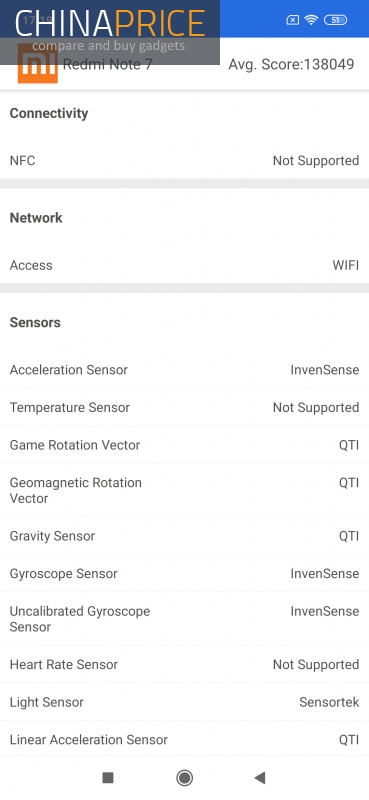Tap the Temperature Sensor row
The height and width of the screenshot is (800, 369).
click(184, 407)
